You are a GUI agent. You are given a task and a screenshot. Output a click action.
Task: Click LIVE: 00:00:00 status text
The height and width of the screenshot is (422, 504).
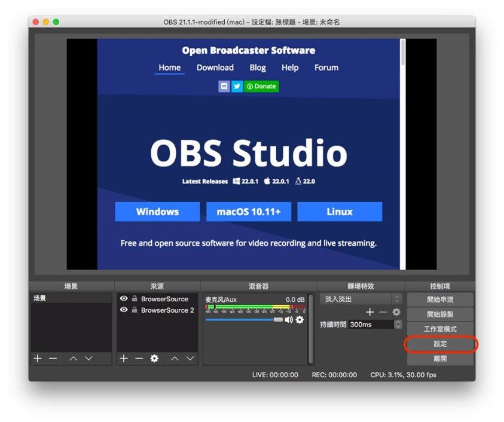pos(275,375)
